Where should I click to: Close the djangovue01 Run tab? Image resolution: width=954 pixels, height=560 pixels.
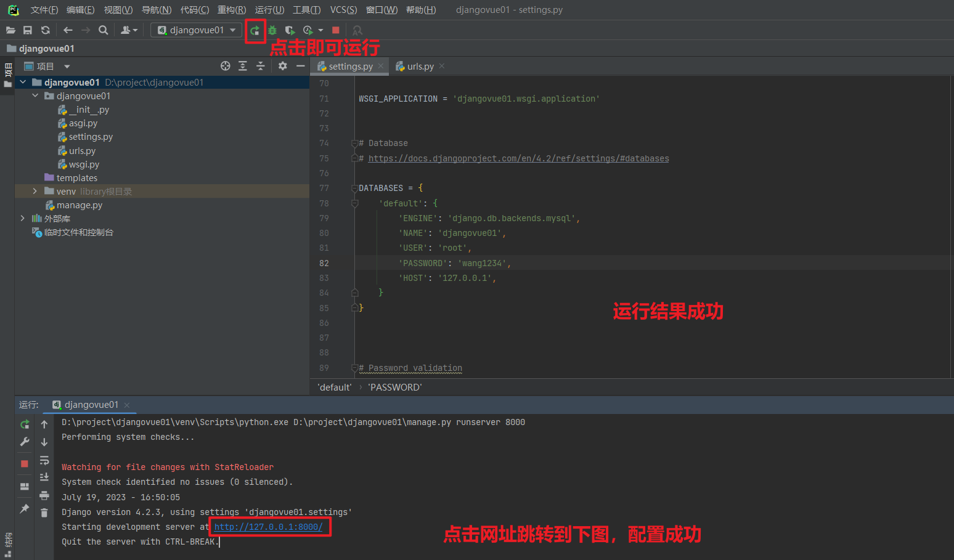point(127,405)
